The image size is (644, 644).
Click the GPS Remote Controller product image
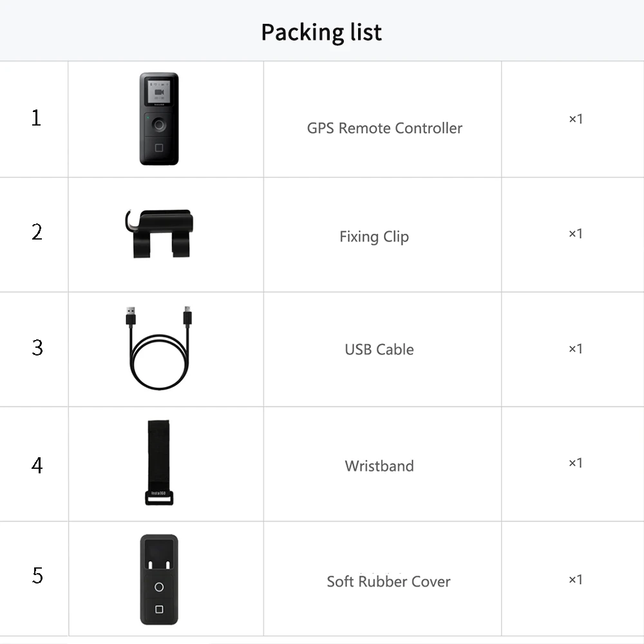159,119
